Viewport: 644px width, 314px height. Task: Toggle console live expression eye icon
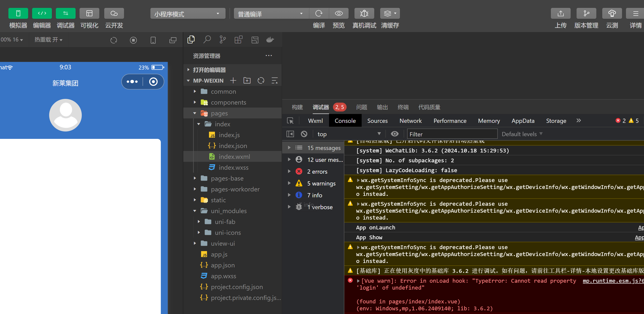pyautogui.click(x=395, y=134)
